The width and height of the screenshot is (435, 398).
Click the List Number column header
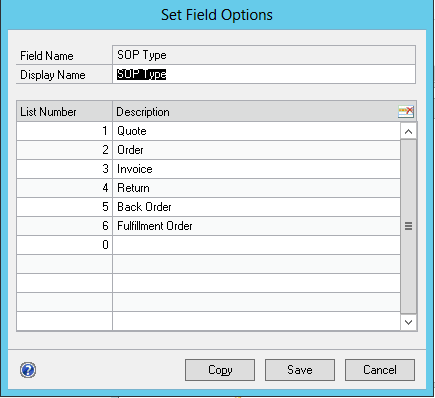64,112
